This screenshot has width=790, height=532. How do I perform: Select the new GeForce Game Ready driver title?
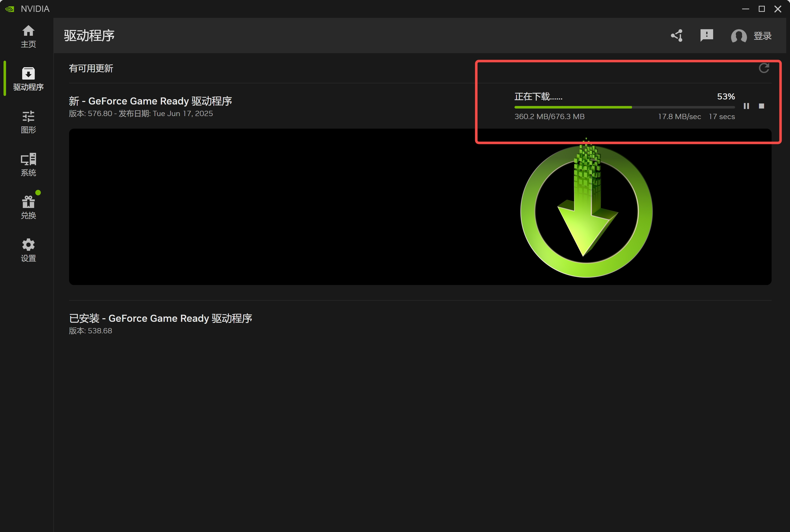(150, 101)
